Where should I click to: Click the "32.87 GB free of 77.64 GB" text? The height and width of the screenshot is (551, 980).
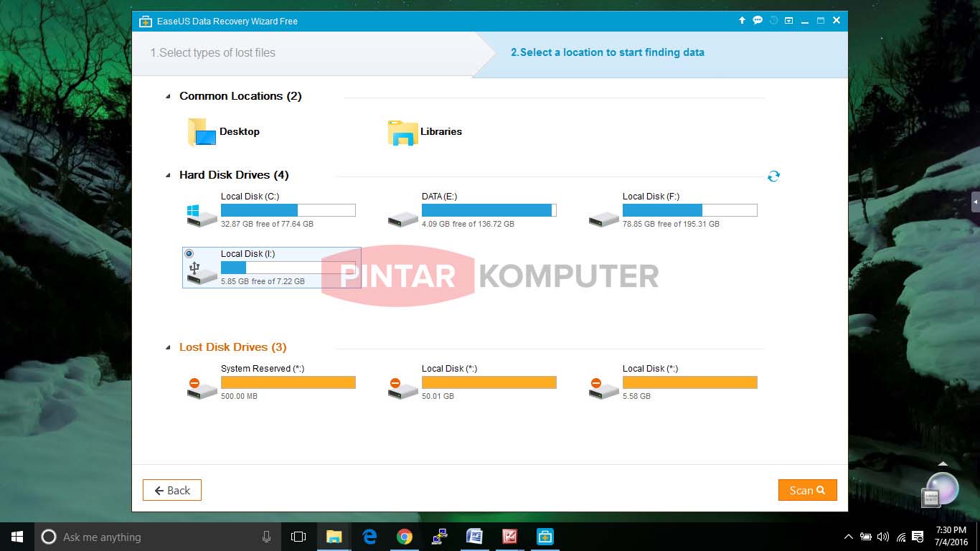point(267,224)
